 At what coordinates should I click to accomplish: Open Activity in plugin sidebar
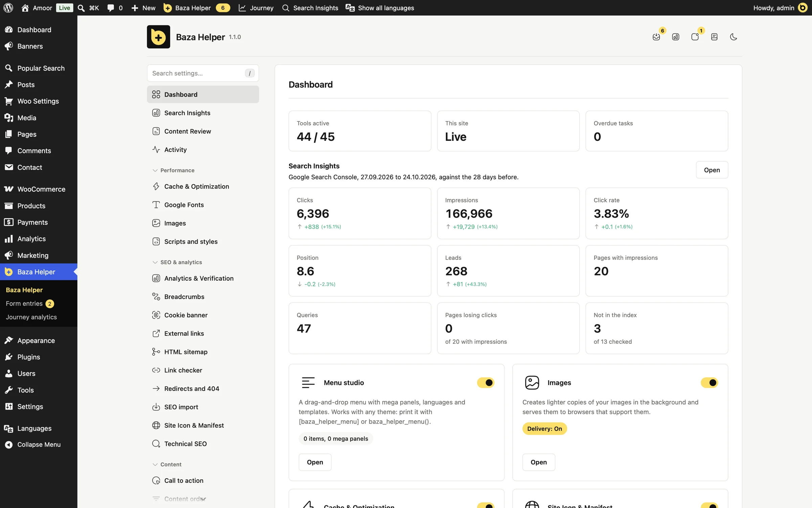point(203,149)
